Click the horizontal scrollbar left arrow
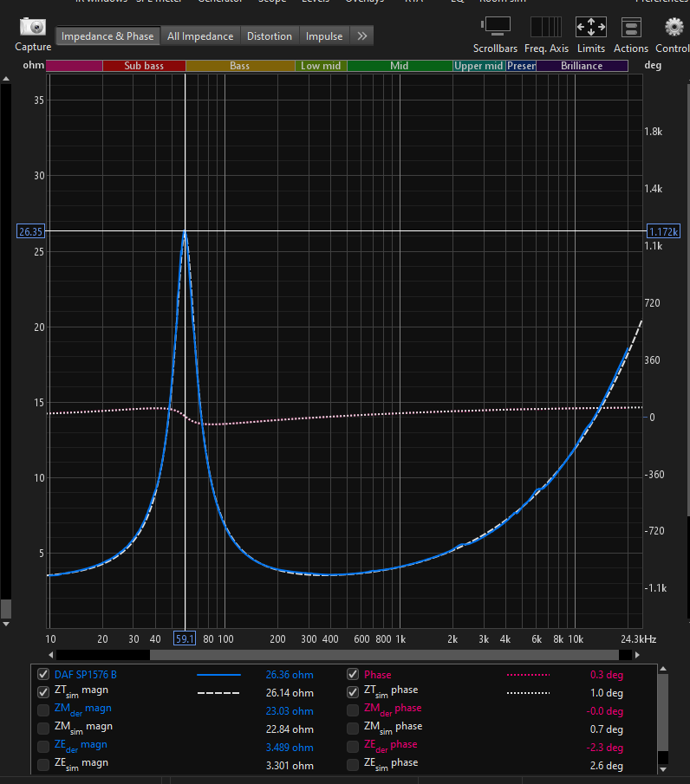690x784 pixels. (x=51, y=655)
